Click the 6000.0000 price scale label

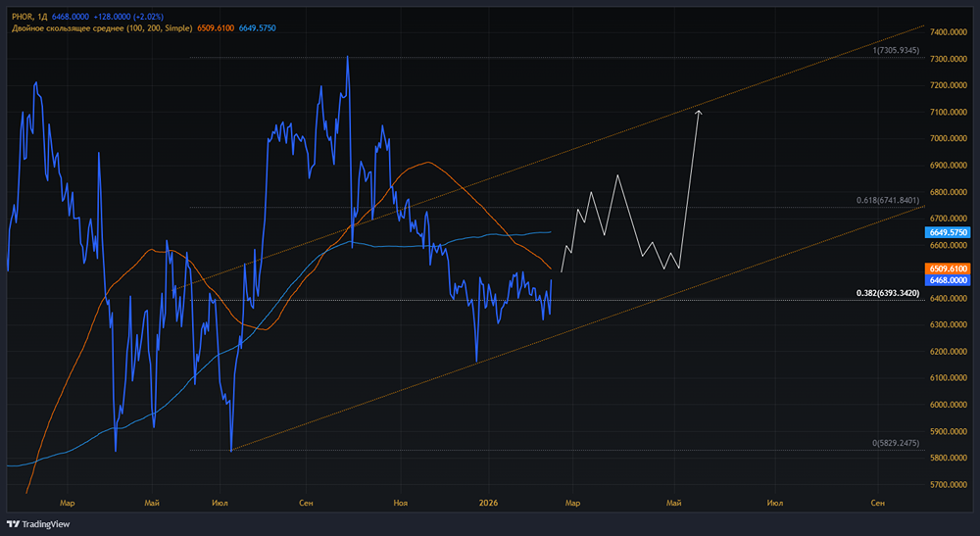click(x=948, y=405)
